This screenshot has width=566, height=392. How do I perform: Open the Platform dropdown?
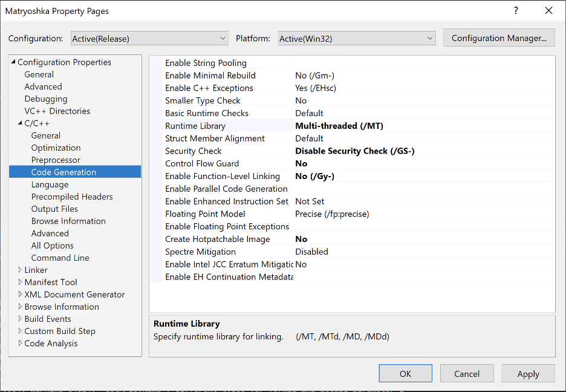coord(356,38)
